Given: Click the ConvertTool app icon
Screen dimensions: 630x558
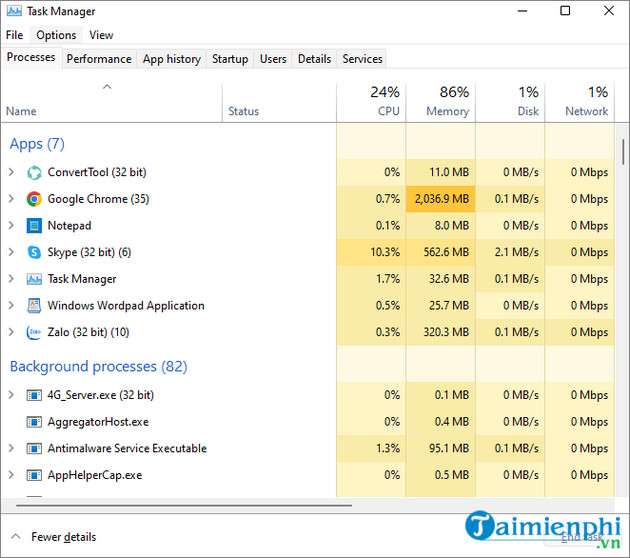Looking at the screenshot, I should (x=34, y=173).
